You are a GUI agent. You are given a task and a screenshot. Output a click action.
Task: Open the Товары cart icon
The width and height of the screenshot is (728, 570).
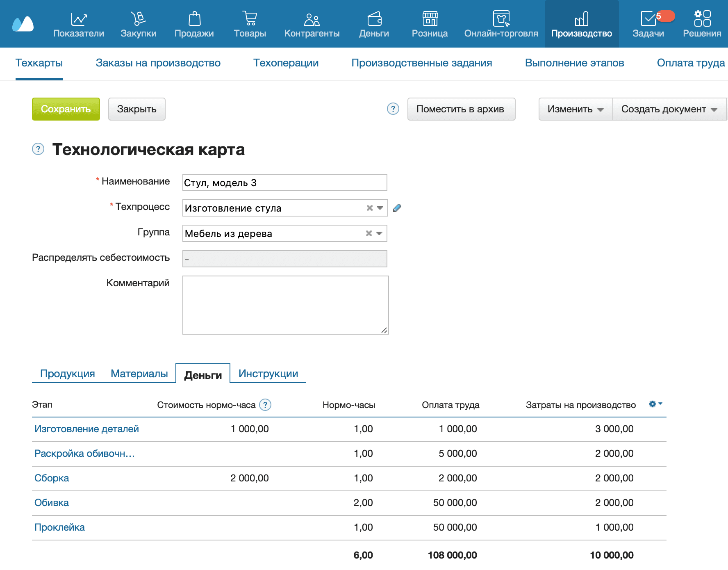250,19
